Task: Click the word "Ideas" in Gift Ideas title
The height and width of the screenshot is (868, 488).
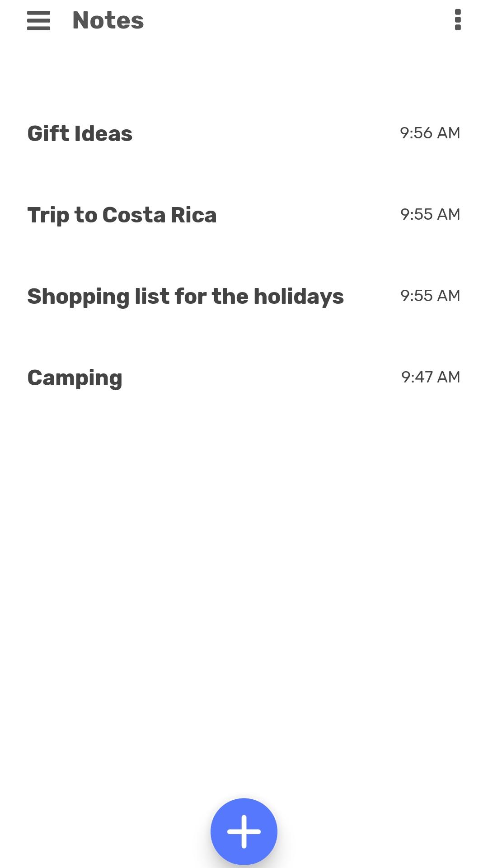Action: coord(103,133)
